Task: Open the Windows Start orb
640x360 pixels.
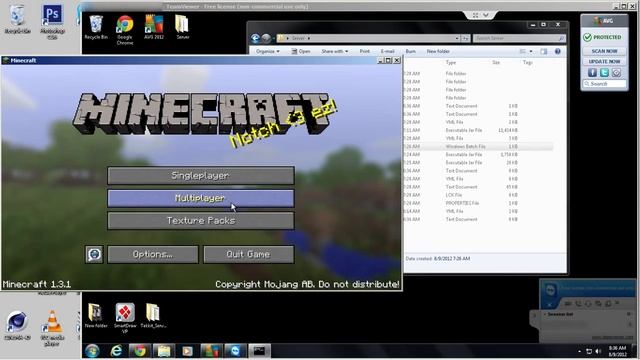Action: click(92, 351)
